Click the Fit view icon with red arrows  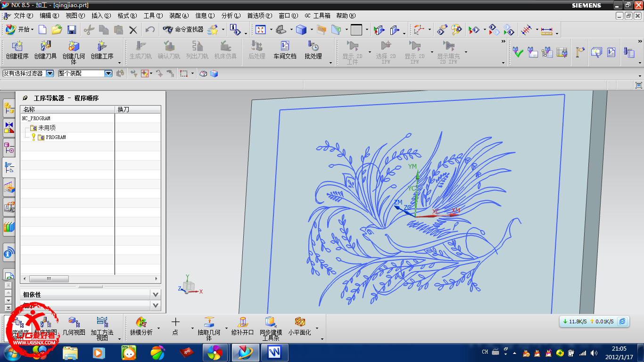pos(260,30)
